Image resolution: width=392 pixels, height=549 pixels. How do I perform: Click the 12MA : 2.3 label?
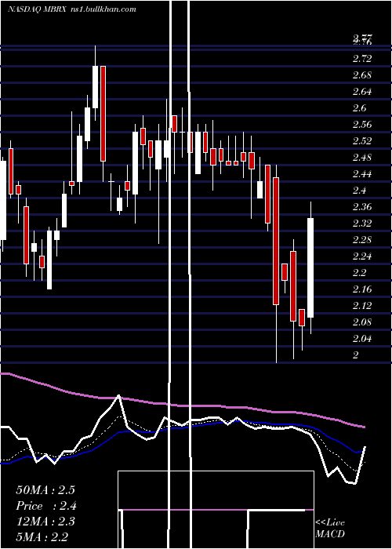pyautogui.click(x=45, y=522)
